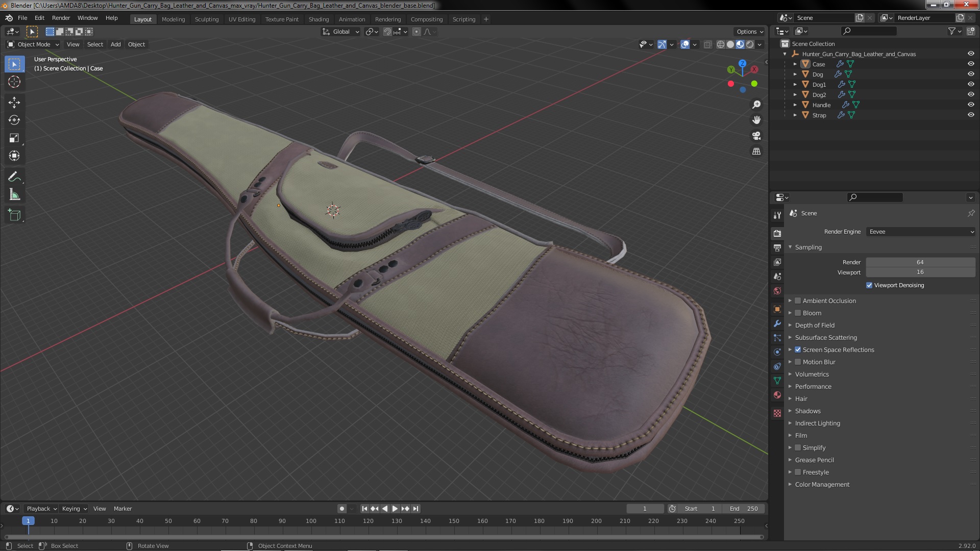Switch perspective/orthographic grid icon
The height and width of the screenshot is (551, 980).
click(x=756, y=152)
